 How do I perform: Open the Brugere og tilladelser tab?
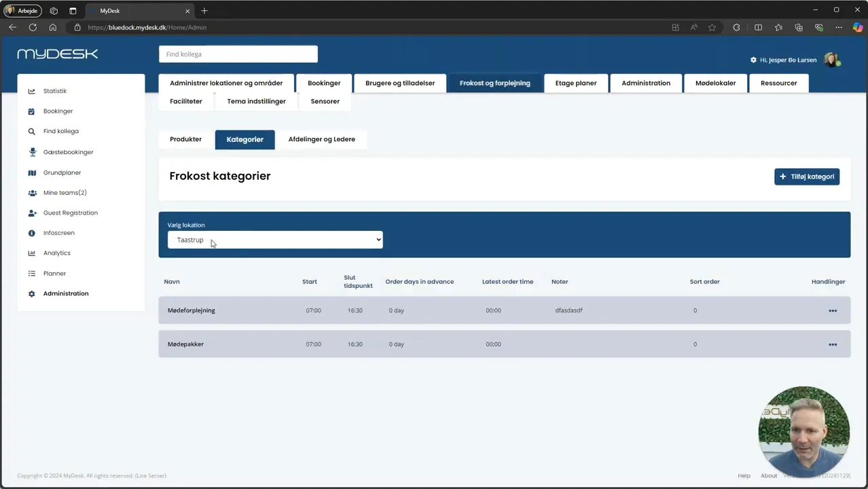[400, 83]
